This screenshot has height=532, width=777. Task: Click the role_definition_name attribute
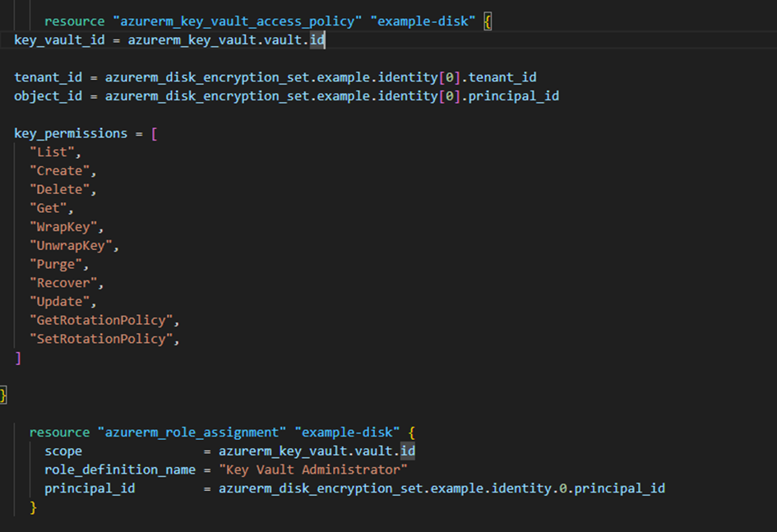tap(120, 470)
